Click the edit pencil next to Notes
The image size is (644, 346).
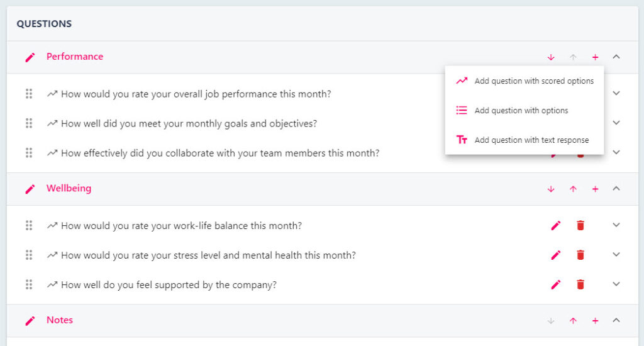coord(30,321)
